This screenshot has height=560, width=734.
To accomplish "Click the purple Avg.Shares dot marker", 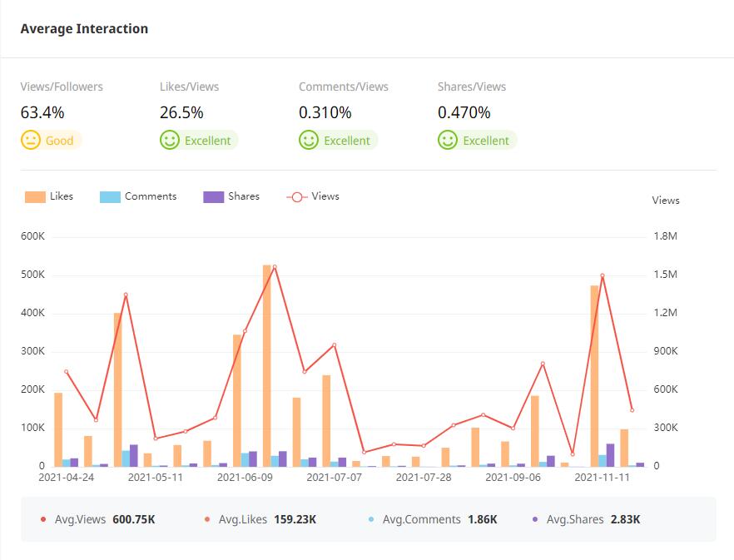I will click(x=535, y=519).
